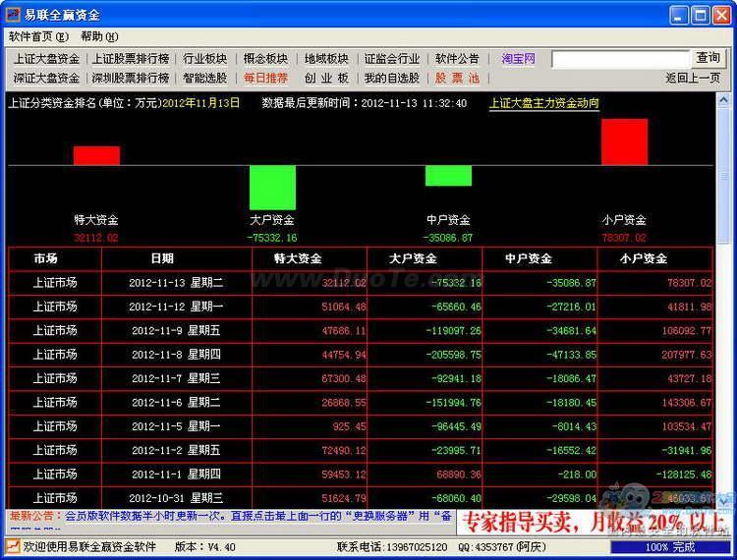
Task: Click chart value -35086.87 under 中户资金
Action: click(448, 238)
